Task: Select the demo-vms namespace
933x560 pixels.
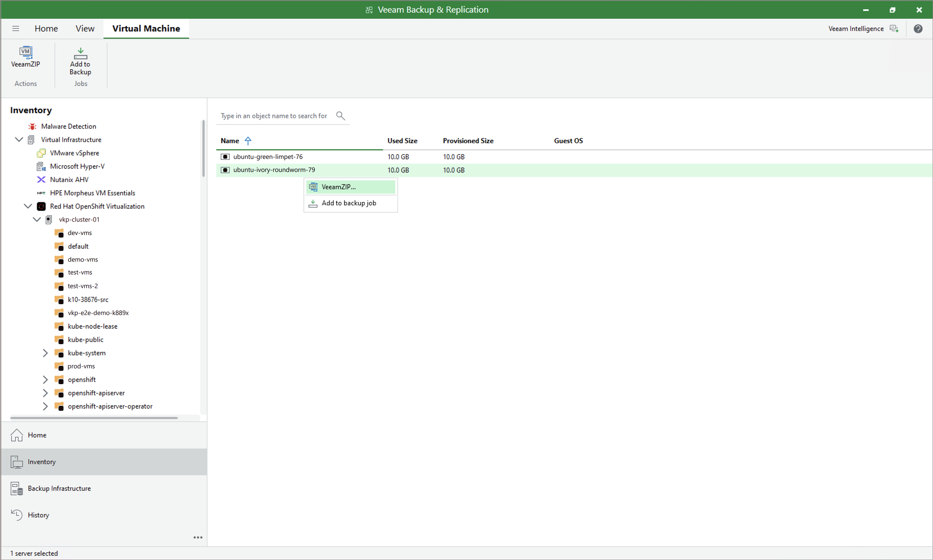Action: [x=83, y=260]
